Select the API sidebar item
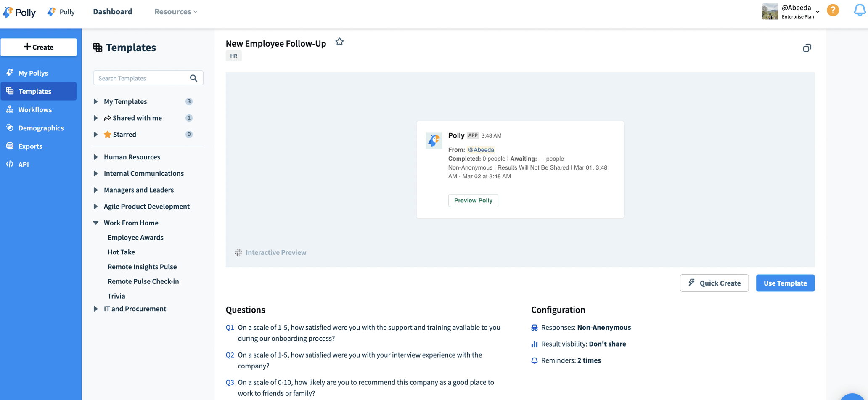868x400 pixels. tap(23, 164)
